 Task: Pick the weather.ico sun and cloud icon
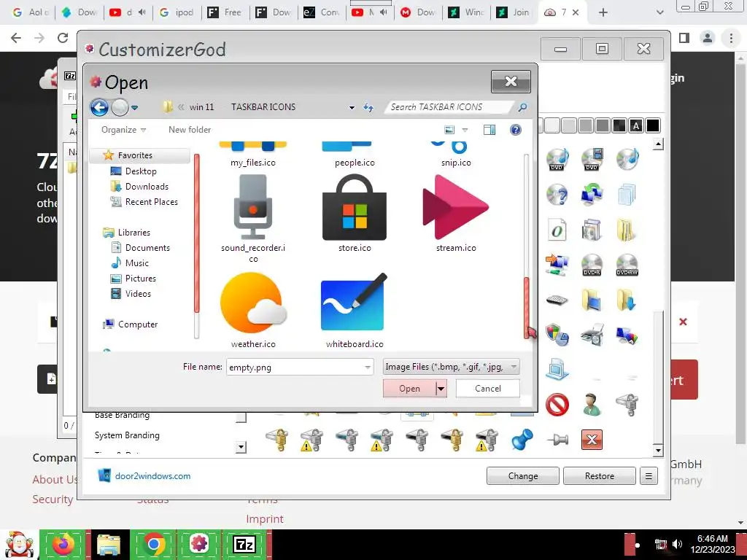[x=253, y=303]
